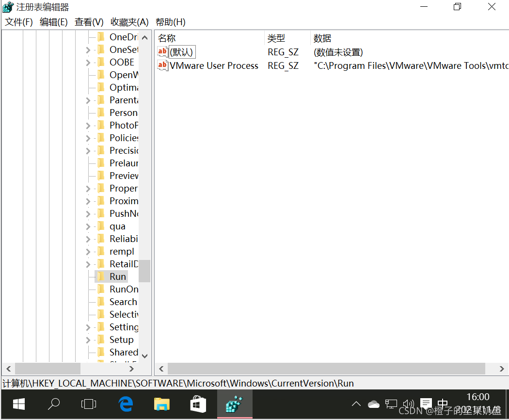This screenshot has height=420, width=509.
Task: Open the 编辑(E) menu
Action: tap(53, 22)
